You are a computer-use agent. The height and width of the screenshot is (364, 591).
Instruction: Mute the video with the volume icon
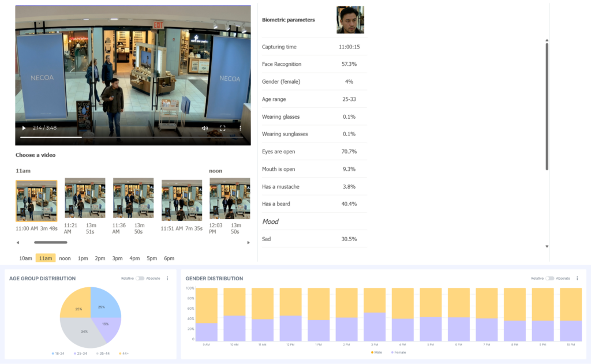(x=204, y=128)
